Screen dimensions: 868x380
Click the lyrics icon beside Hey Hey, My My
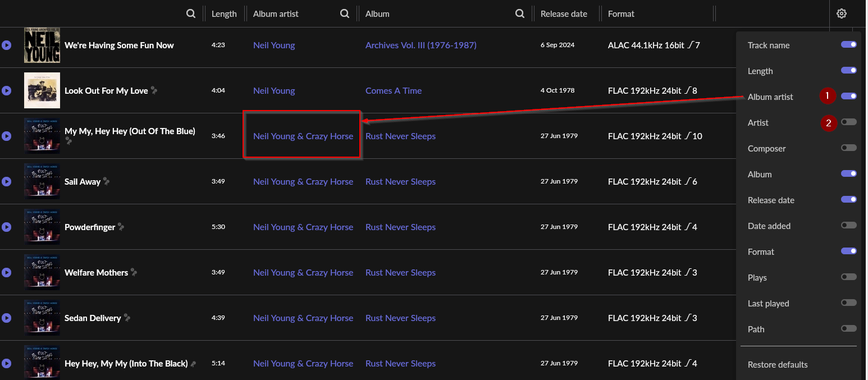tap(193, 364)
